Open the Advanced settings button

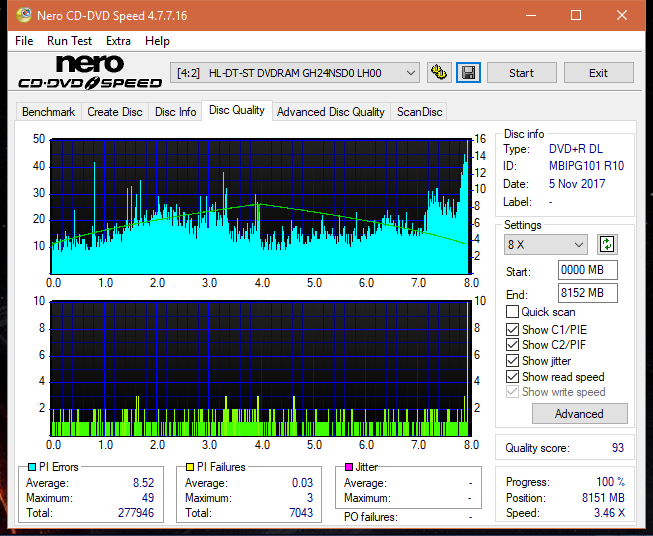579,414
